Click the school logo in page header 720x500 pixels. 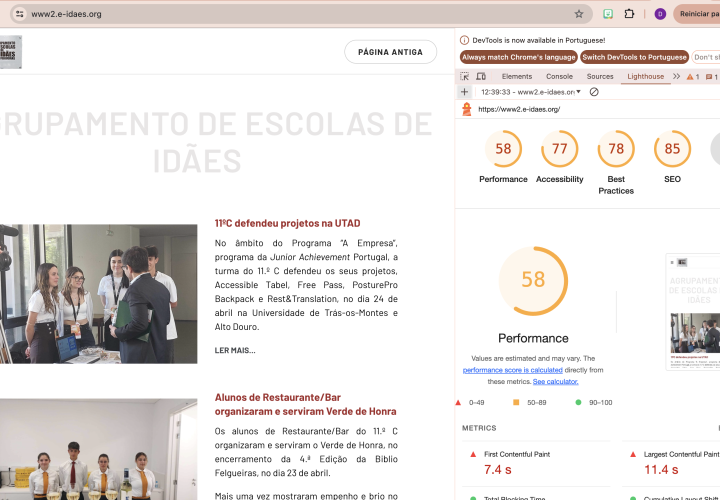(10, 52)
